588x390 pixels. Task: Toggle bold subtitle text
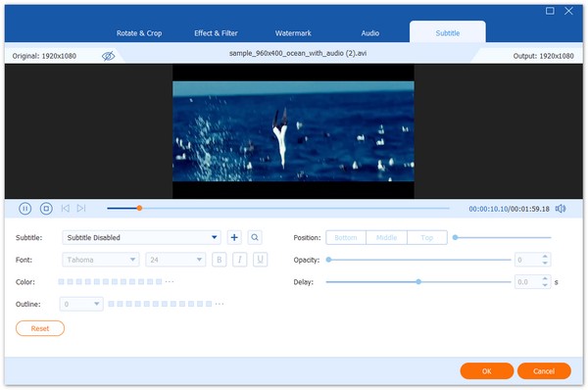(x=220, y=260)
